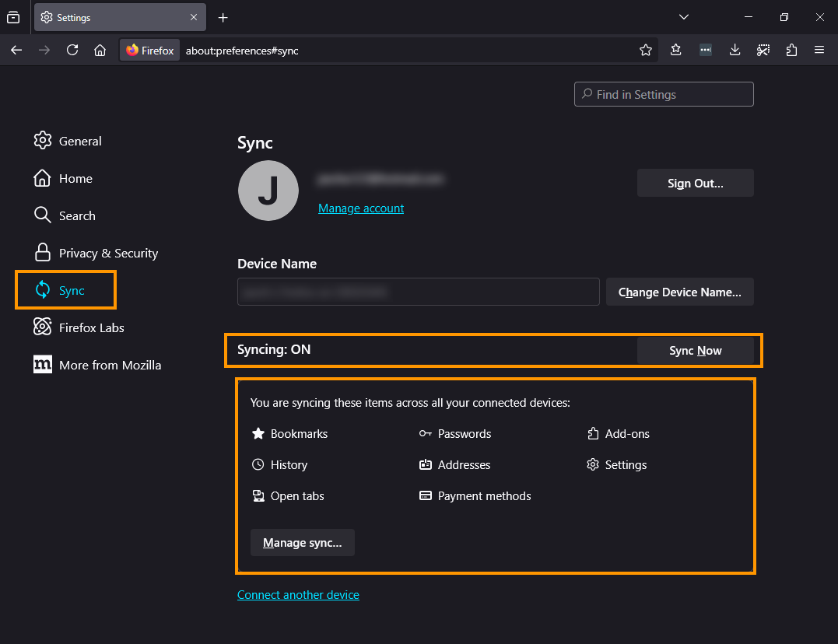Open Firefox View in tab bar
The image size is (838, 644).
[13, 17]
